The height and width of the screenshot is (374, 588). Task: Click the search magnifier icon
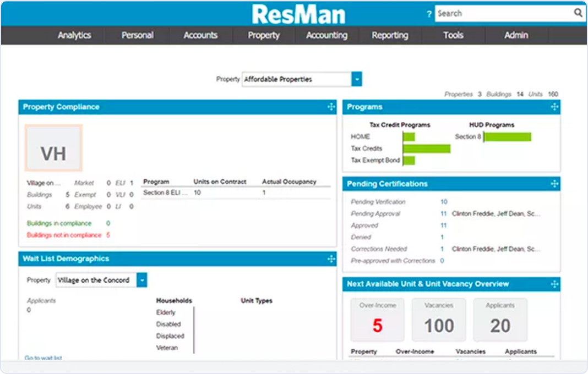click(x=578, y=13)
